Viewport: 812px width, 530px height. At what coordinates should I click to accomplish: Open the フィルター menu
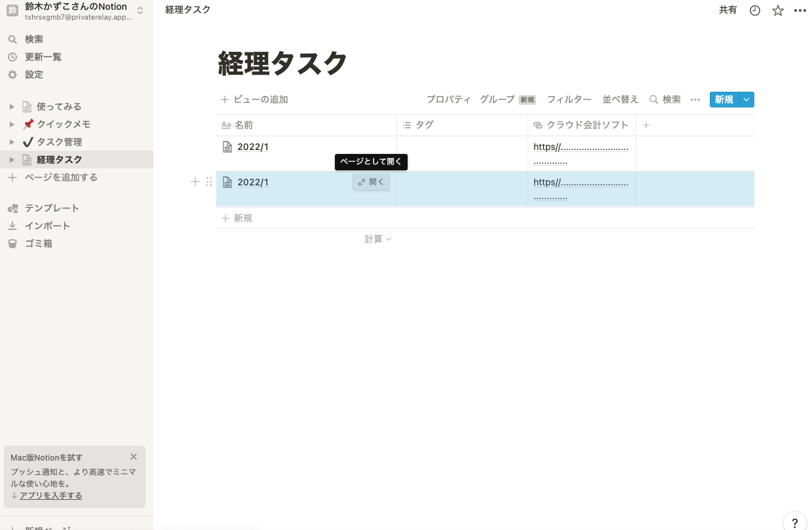[x=570, y=100]
